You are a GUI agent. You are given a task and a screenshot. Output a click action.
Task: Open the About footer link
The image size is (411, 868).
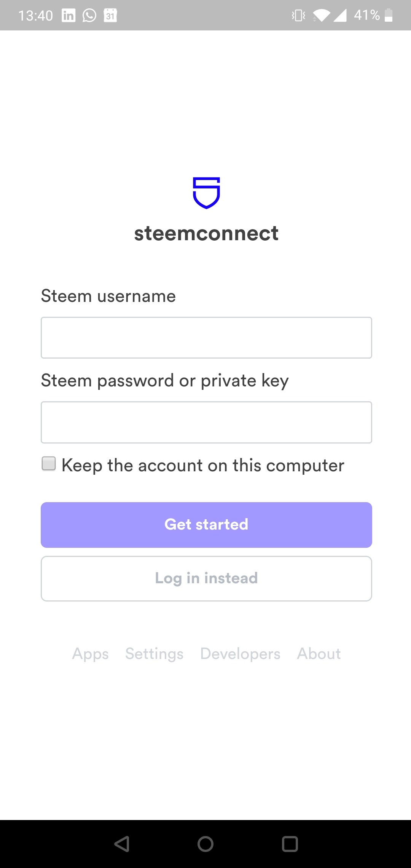pos(319,654)
